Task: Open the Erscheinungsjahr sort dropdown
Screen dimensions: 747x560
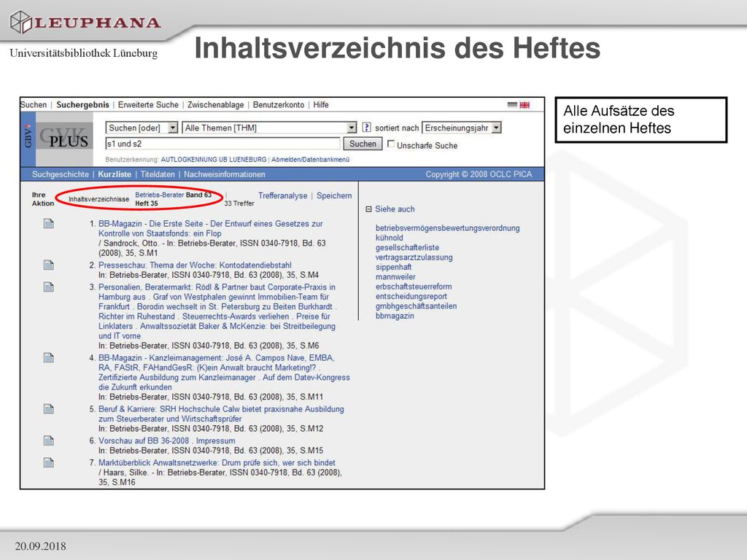Action: 462,128
